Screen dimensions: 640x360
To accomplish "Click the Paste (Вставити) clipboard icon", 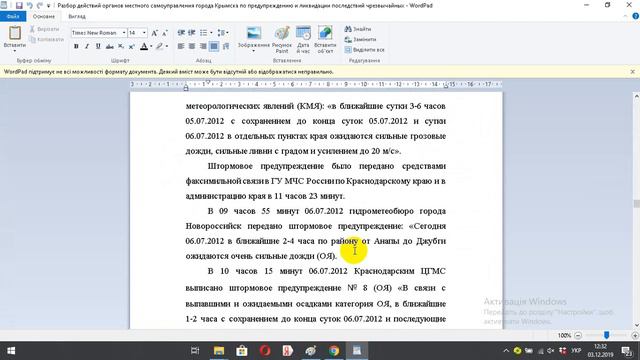I will (x=15, y=33).
